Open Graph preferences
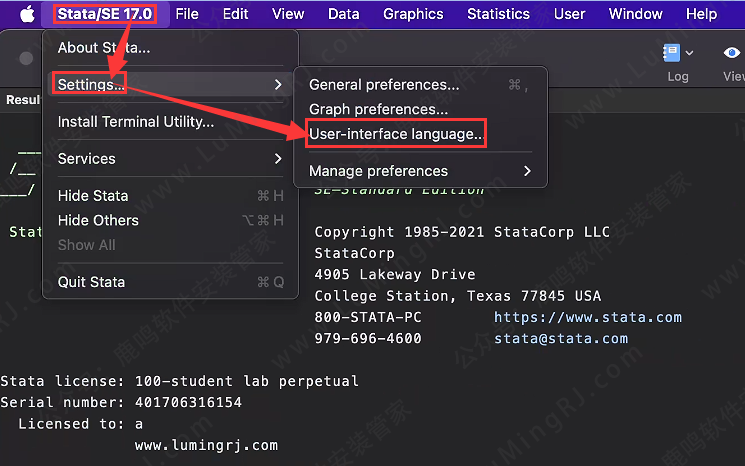The height and width of the screenshot is (466, 745). pos(378,109)
